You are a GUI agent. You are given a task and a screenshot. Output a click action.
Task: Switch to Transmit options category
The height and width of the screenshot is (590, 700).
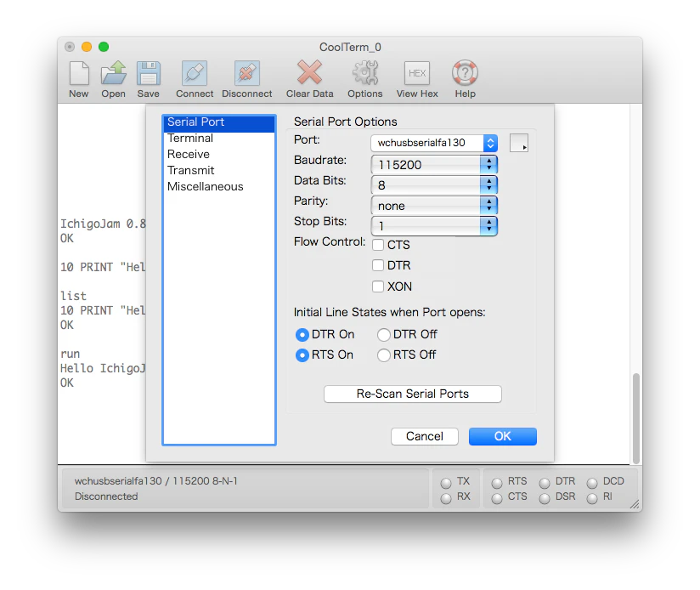point(219,171)
